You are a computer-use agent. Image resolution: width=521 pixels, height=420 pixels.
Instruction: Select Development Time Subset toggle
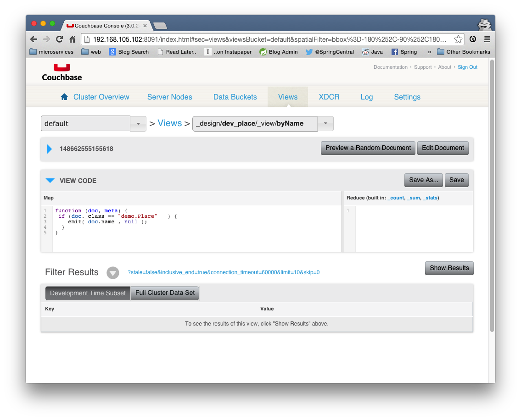(88, 293)
